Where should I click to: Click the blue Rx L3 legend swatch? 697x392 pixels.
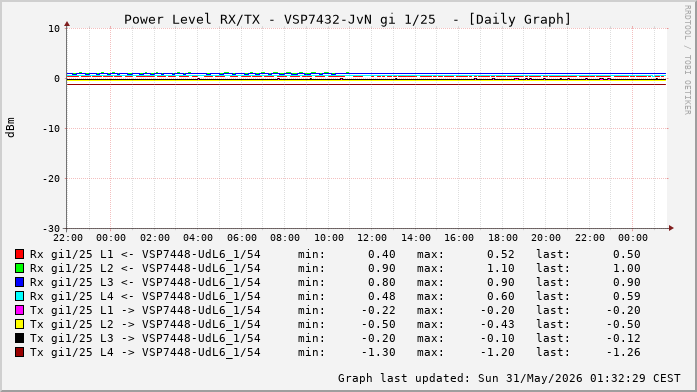click(19, 282)
